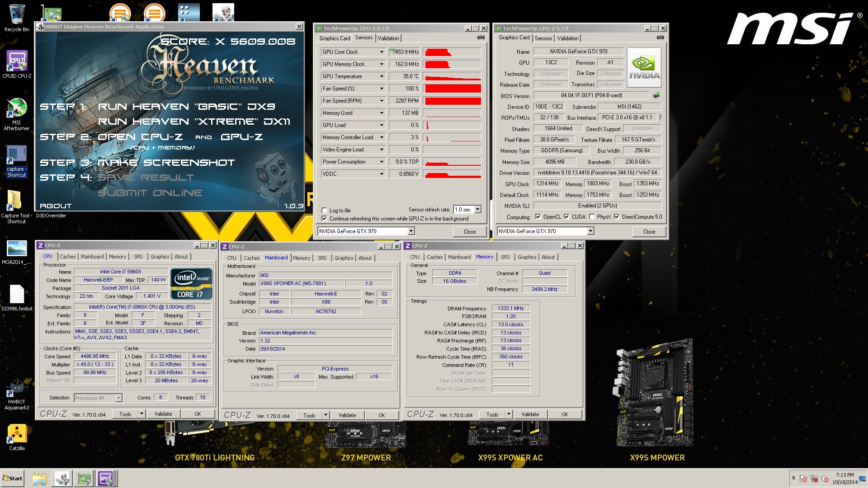Click the screenshot camera icon in GPU-Z Sensors window
The image size is (868, 488).
tap(481, 38)
